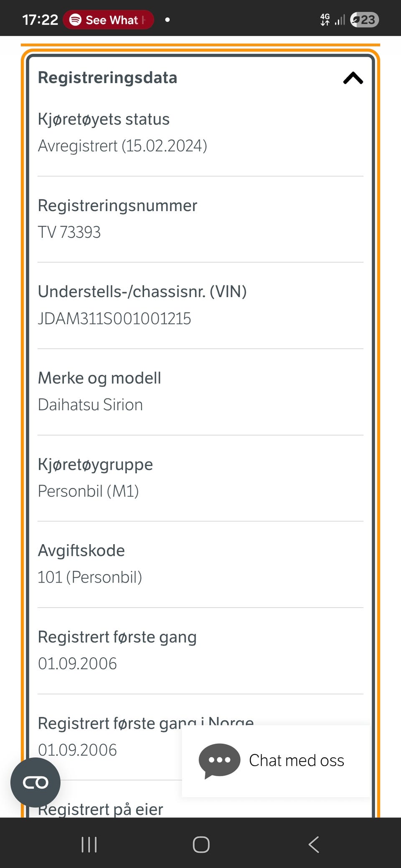
Task: Tap the 'Avregistrert (15.02.2024)' status value
Action: click(x=122, y=146)
